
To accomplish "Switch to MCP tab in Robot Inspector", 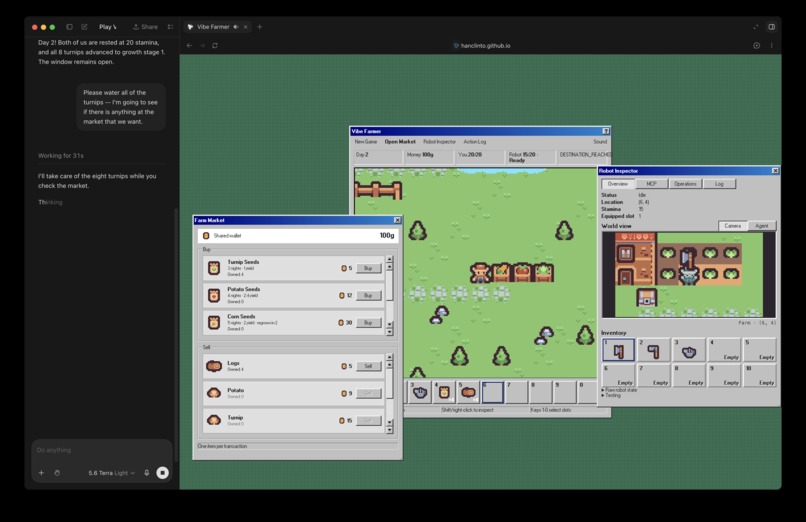I will (x=651, y=184).
